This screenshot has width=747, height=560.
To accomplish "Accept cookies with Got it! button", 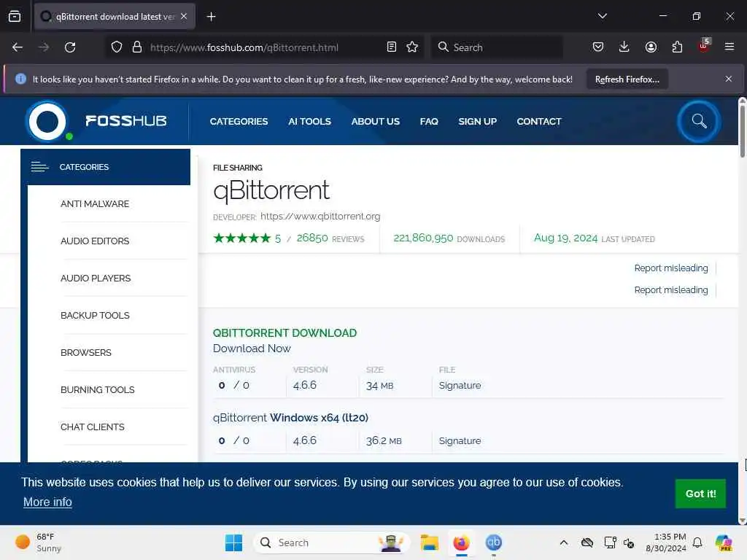I will (700, 494).
